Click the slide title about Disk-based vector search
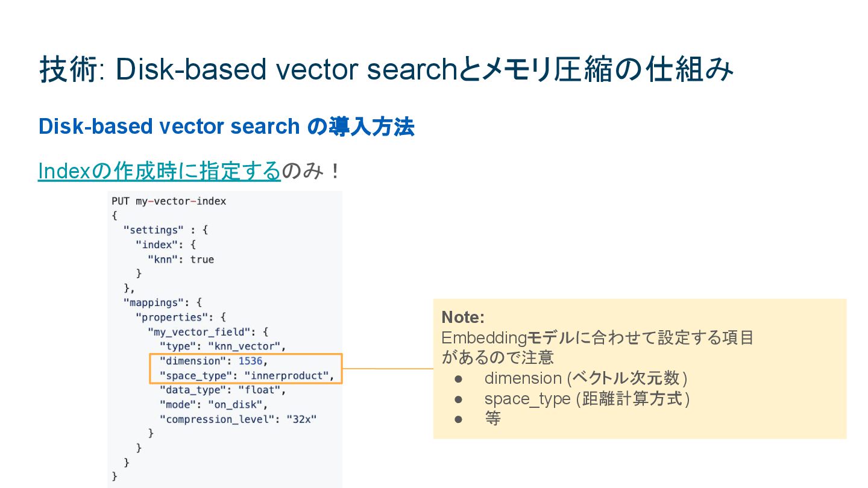868x488 pixels. point(386,69)
